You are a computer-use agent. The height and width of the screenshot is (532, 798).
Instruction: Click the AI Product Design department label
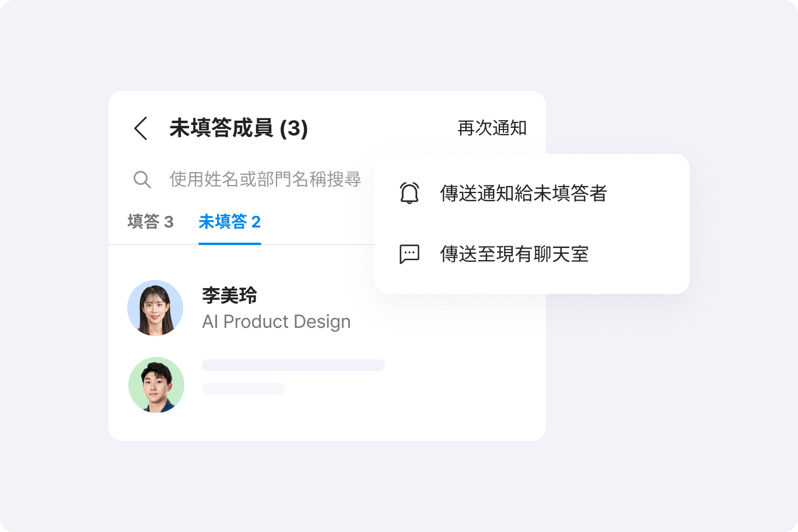(x=276, y=322)
